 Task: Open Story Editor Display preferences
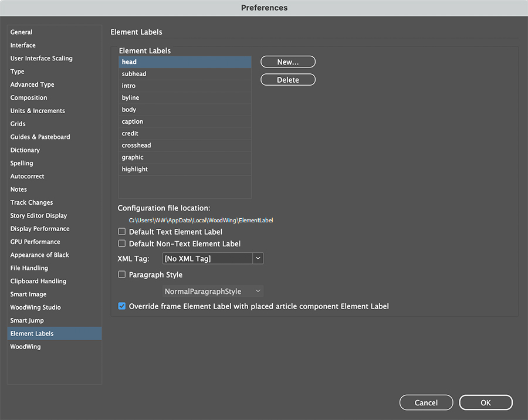55,216
